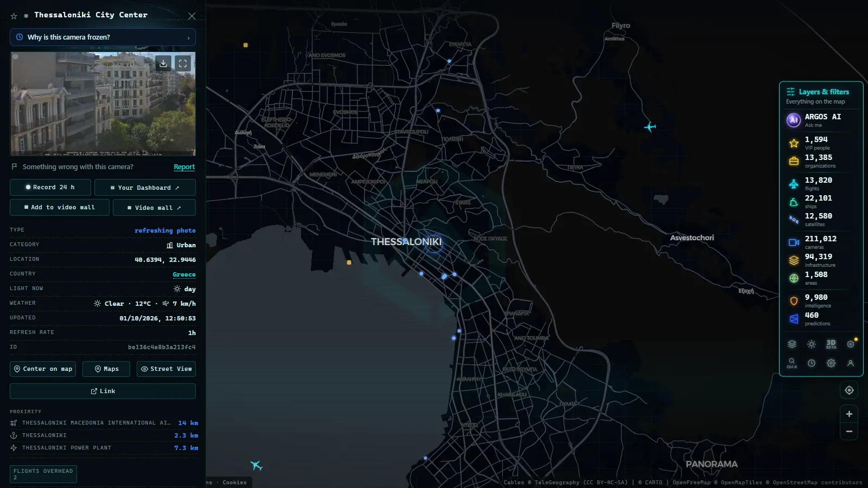Toggle the satellites layer
868x488 pixels.
pos(821,220)
